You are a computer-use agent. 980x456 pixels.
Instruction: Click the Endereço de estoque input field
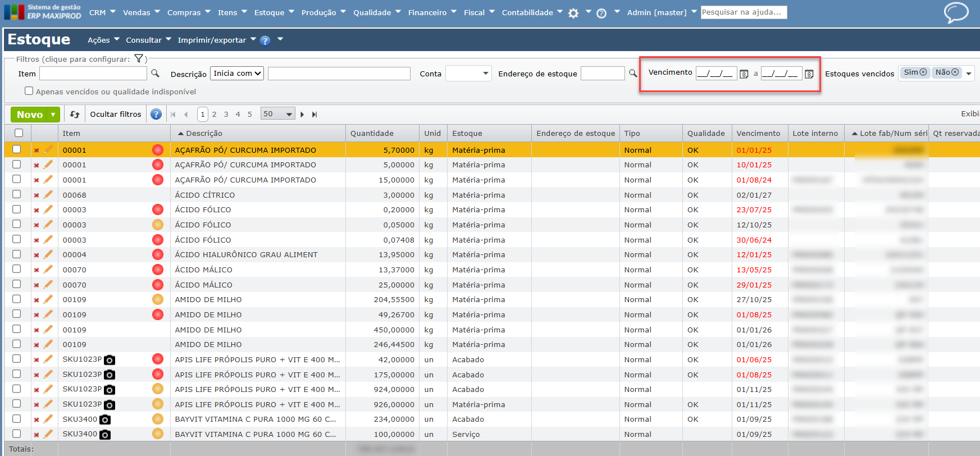tap(602, 74)
